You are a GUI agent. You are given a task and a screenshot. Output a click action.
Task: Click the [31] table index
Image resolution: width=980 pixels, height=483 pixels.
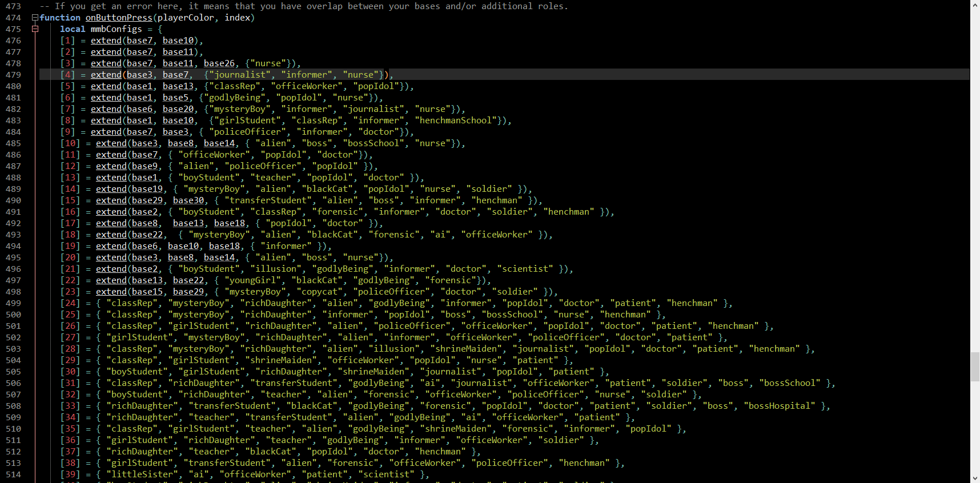[70, 383]
